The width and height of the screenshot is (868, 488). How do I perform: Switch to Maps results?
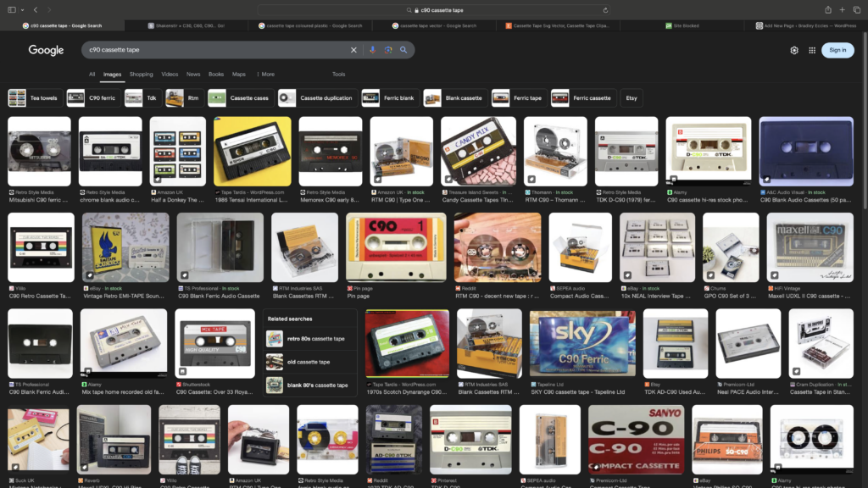[238, 75]
